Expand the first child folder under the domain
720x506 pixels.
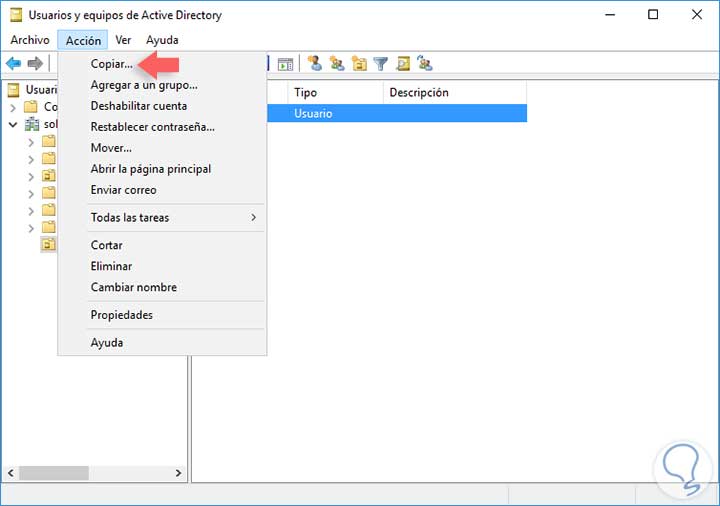[31, 142]
